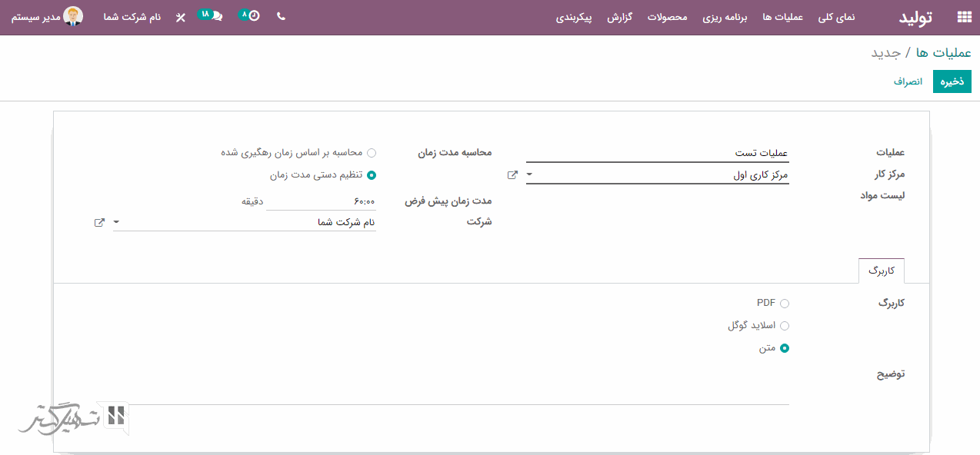
Task: Open the 'پیکربندی' configuration menu
Action: coord(574,17)
